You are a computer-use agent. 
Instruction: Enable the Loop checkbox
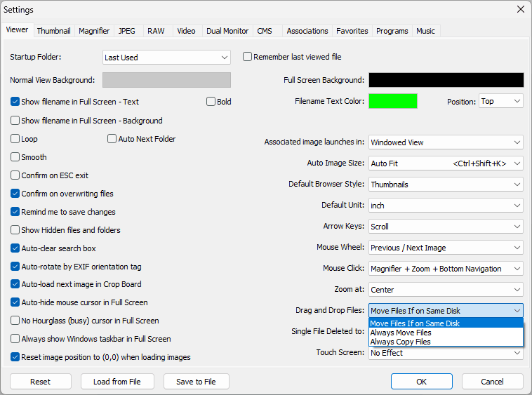[15, 139]
